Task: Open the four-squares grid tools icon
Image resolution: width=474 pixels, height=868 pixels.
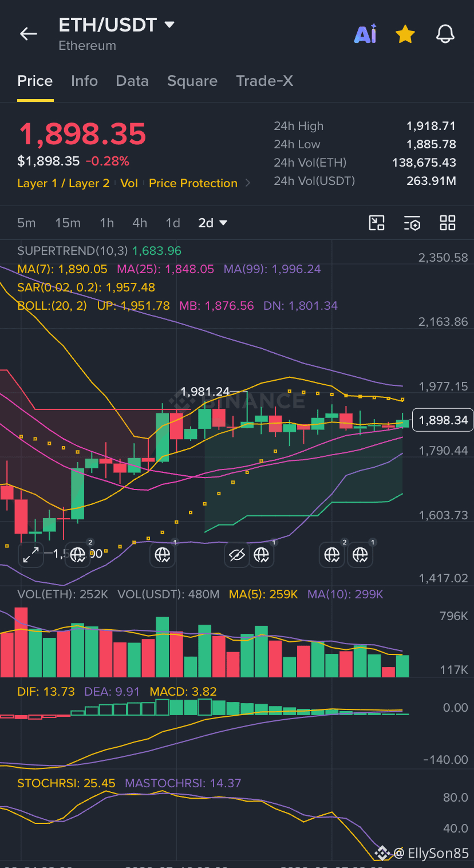Action: 448,223
